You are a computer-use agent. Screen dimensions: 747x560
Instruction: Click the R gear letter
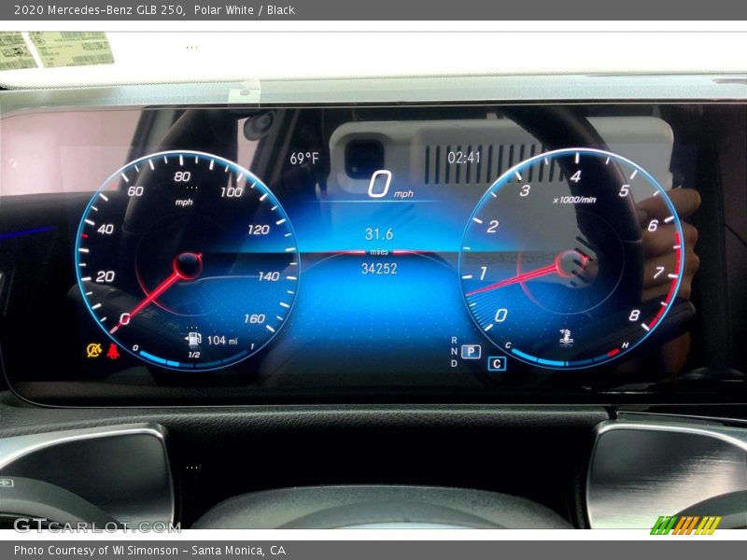click(454, 340)
